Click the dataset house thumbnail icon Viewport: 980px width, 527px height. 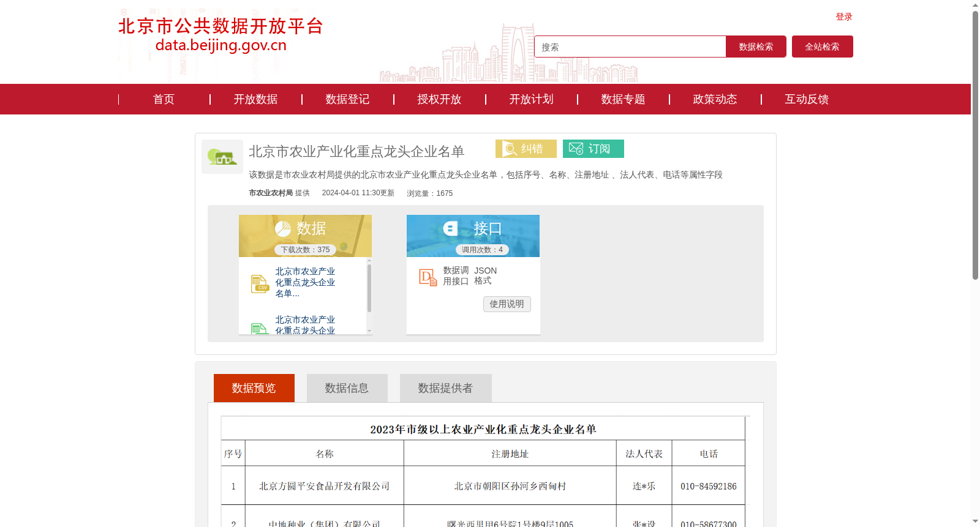(x=222, y=157)
